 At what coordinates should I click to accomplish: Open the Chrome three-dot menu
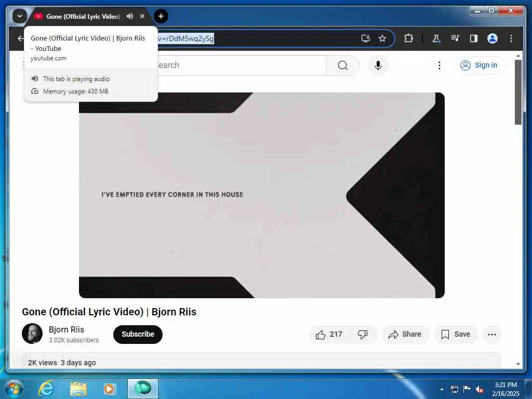[511, 38]
